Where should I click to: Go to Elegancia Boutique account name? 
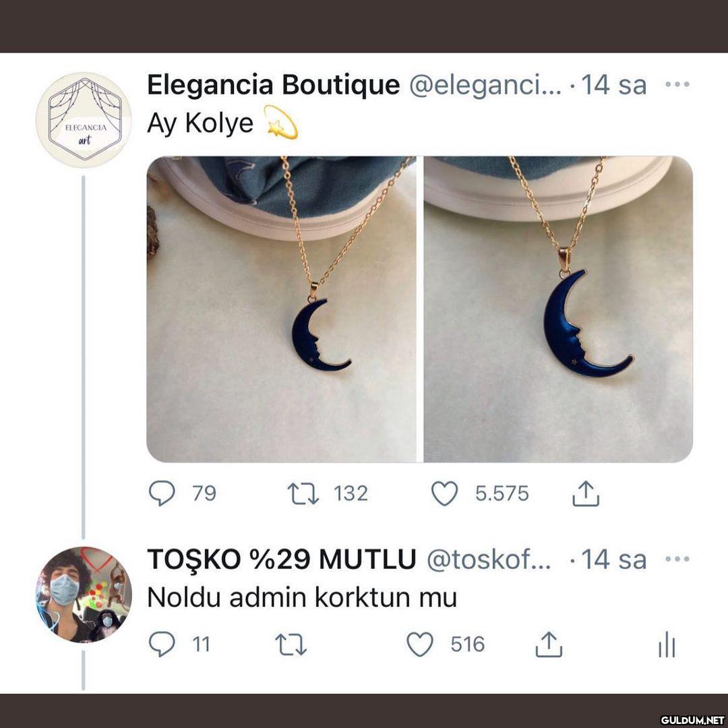tap(273, 86)
